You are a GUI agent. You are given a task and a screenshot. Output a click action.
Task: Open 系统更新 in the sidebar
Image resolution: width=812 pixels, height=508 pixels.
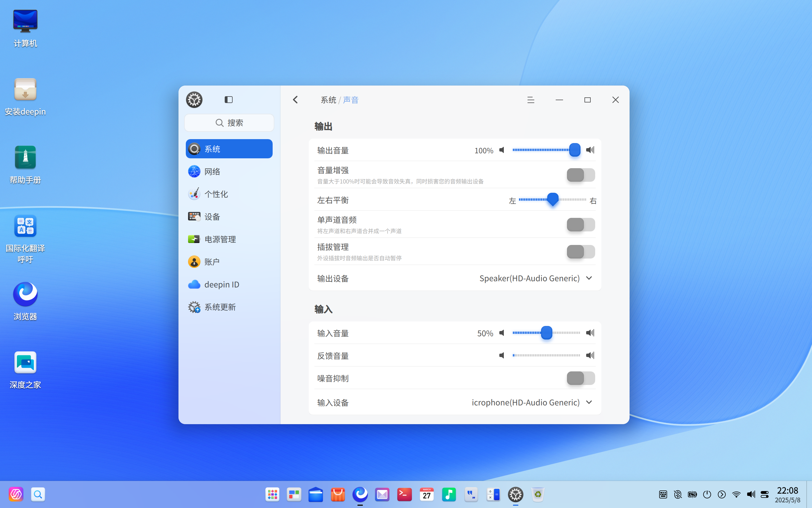click(x=229, y=307)
